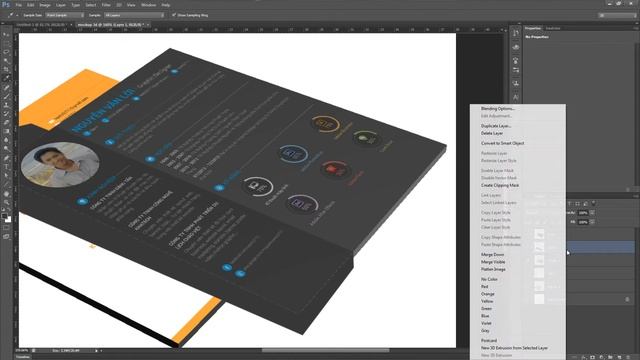Open the Clone Source panel icon in the dock
Viewport: 640px width, 360px height.
pyautogui.click(x=516, y=83)
